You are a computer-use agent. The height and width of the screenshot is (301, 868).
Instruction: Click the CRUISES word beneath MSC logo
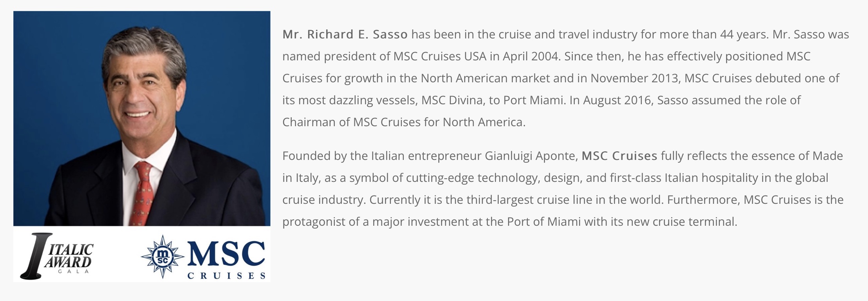coord(227,276)
